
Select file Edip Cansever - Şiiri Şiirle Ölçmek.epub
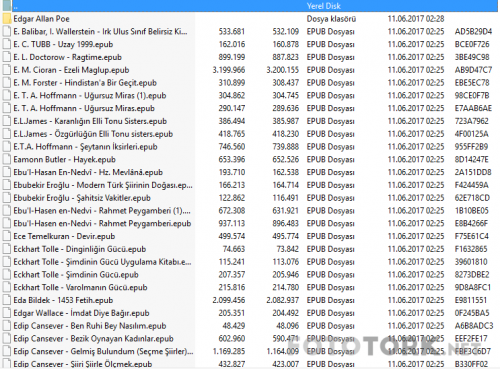click(83, 364)
